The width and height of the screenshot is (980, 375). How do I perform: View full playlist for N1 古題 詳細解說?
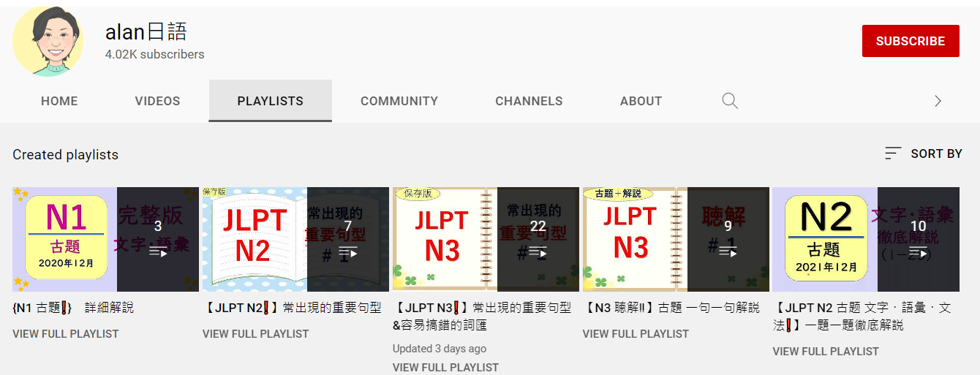[65, 334]
